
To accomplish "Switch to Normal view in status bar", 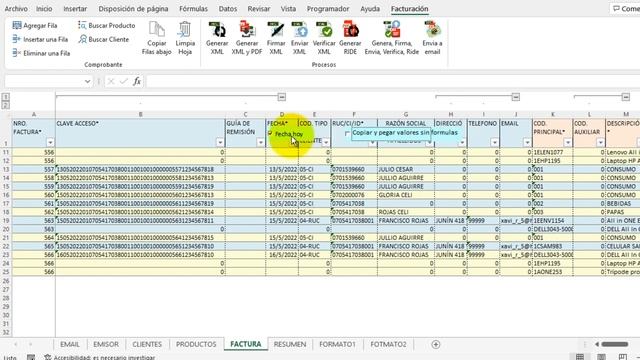I will [580, 357].
